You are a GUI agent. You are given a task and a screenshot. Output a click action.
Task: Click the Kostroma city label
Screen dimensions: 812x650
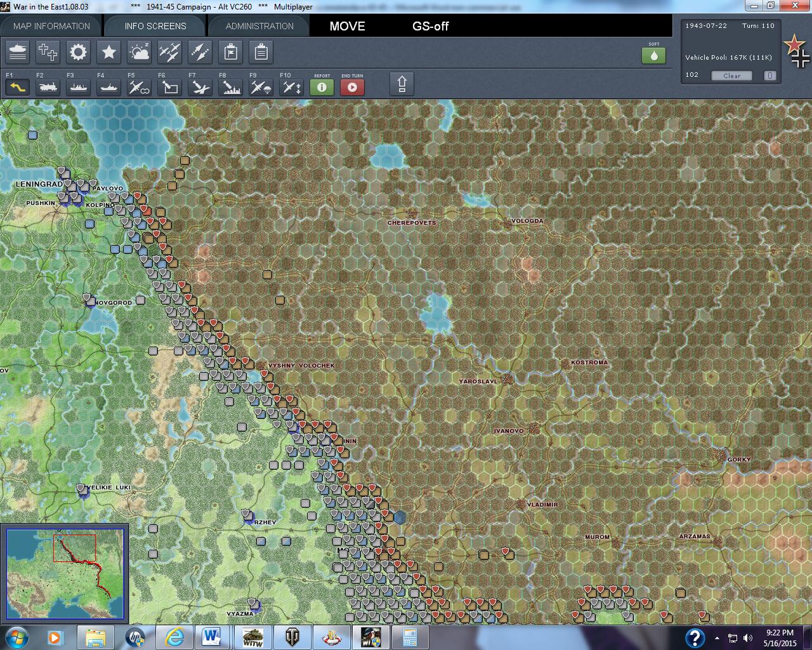[x=589, y=362]
